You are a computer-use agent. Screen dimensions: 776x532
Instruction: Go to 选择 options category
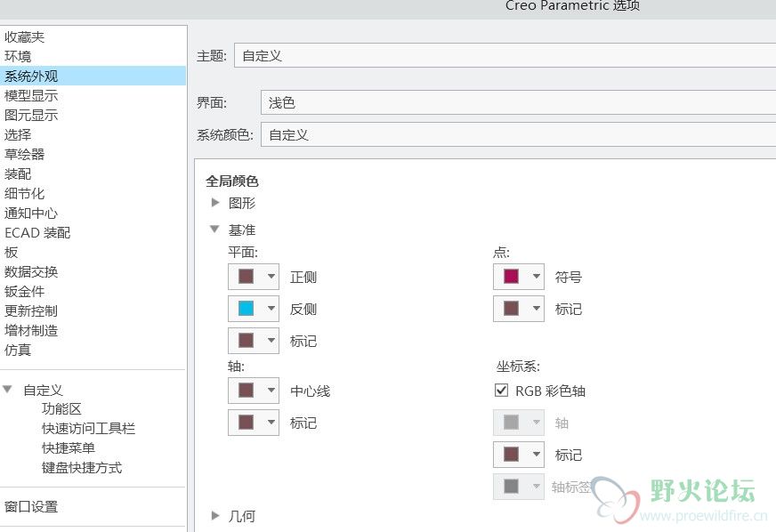(18, 134)
